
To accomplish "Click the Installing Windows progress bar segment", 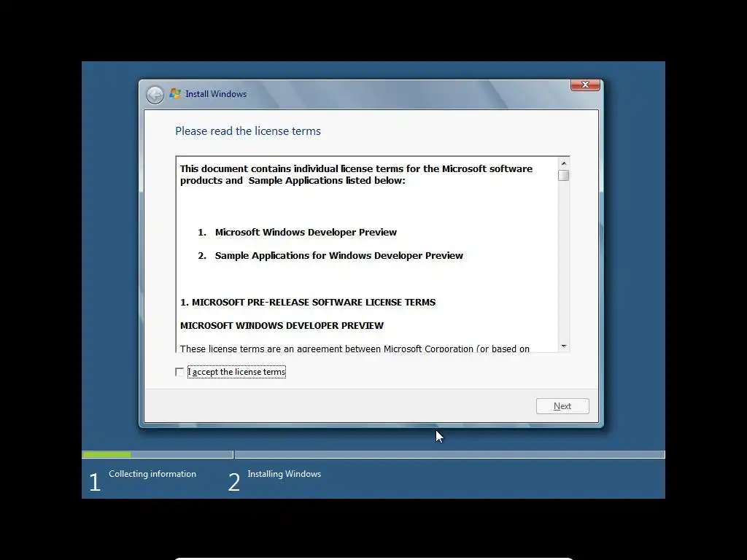I will [449, 455].
